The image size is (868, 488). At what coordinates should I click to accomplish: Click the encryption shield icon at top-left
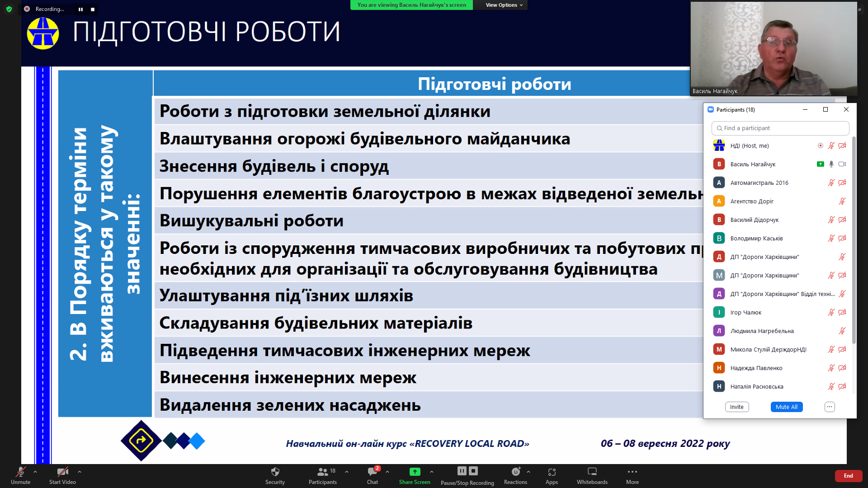coord(9,9)
